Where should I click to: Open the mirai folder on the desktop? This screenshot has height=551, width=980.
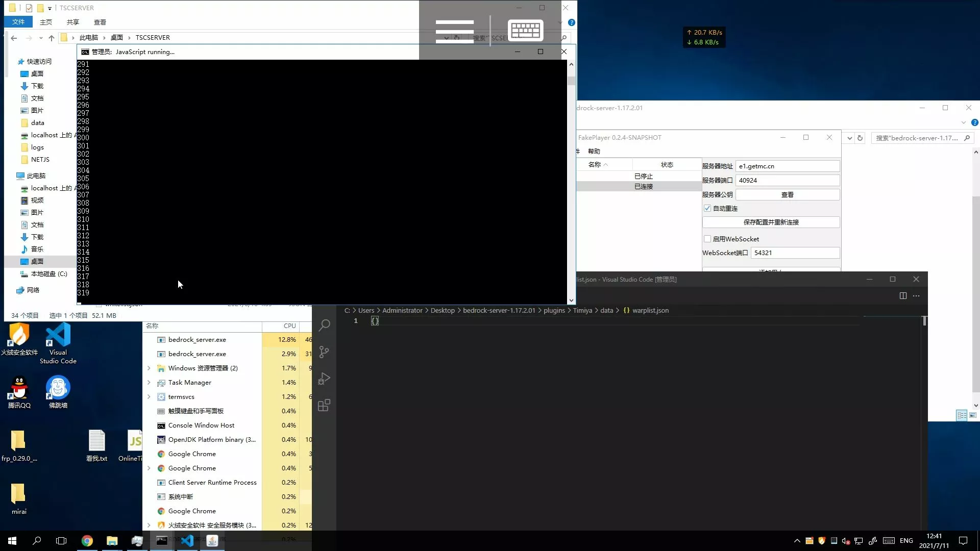(x=19, y=498)
